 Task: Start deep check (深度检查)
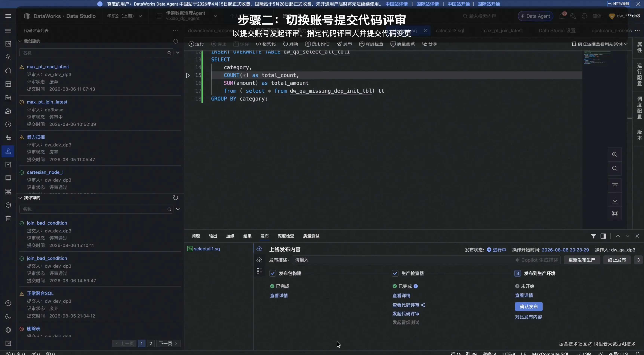(371, 44)
